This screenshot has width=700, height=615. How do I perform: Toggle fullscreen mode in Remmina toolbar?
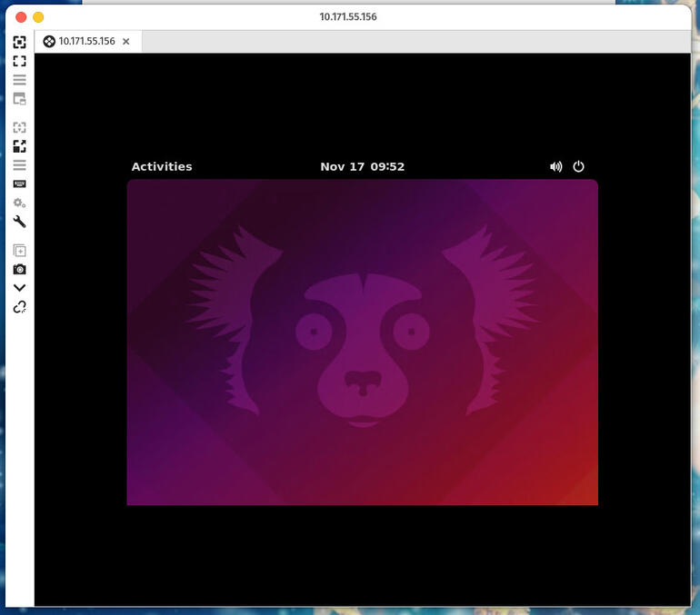(x=19, y=61)
